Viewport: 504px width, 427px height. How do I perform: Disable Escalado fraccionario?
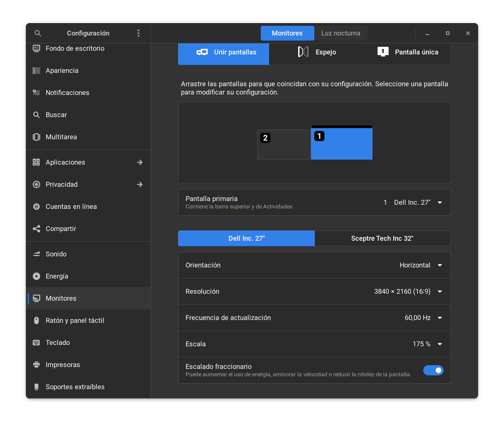click(x=433, y=370)
